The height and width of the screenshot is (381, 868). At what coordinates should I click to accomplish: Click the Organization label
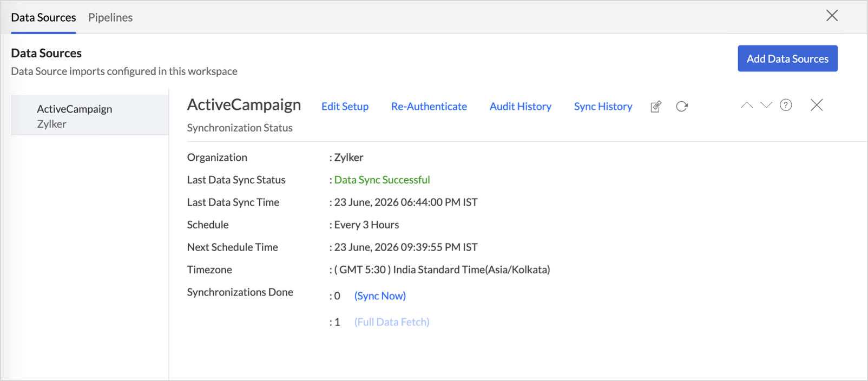(217, 157)
